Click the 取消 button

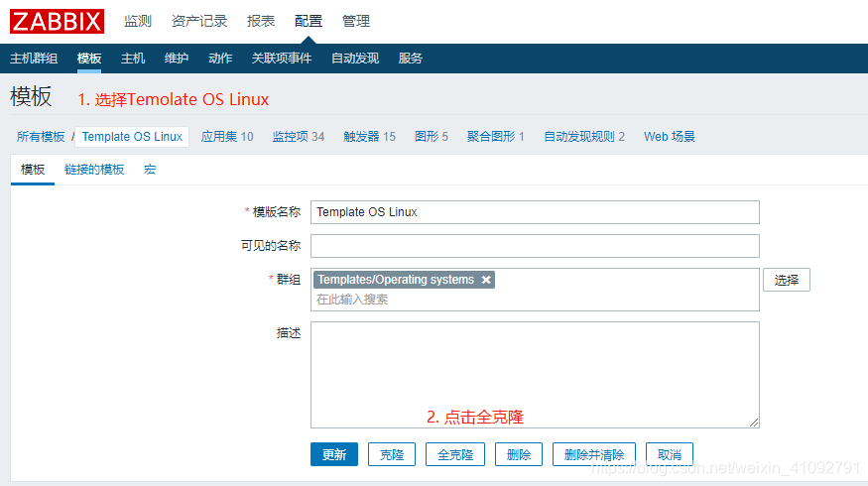[x=670, y=454]
